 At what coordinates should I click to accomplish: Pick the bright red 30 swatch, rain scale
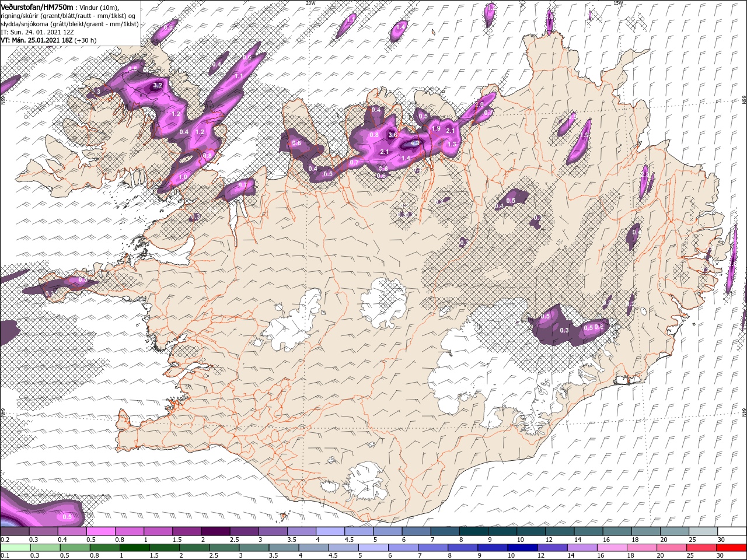point(731,548)
